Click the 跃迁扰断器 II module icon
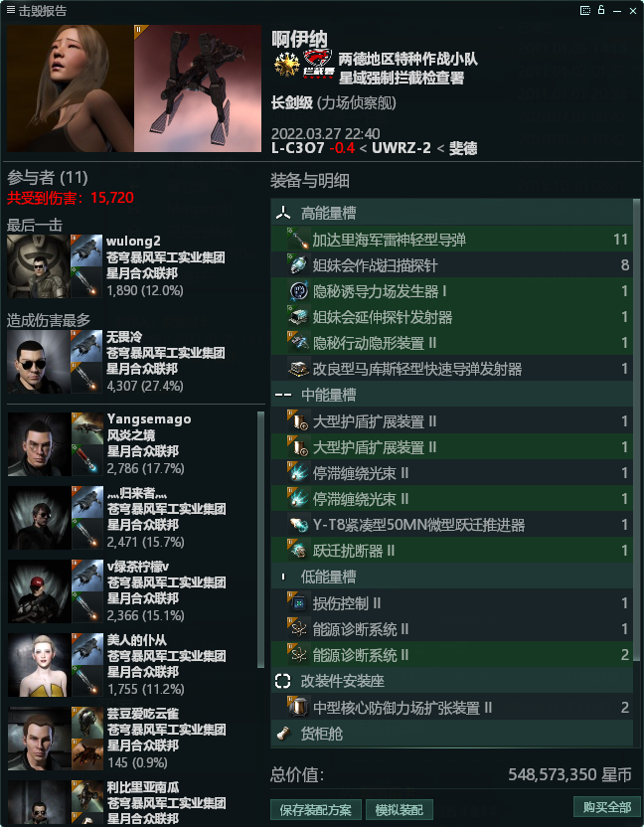644x827 pixels. [x=298, y=550]
